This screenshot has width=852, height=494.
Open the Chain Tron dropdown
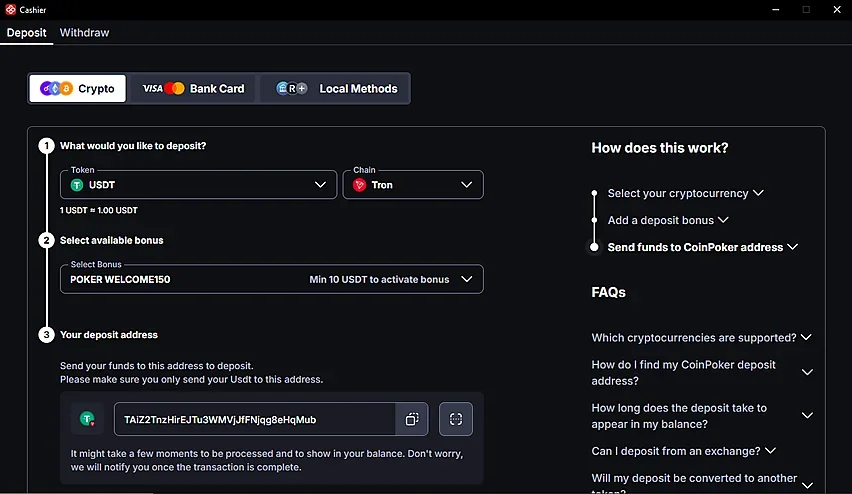413,185
